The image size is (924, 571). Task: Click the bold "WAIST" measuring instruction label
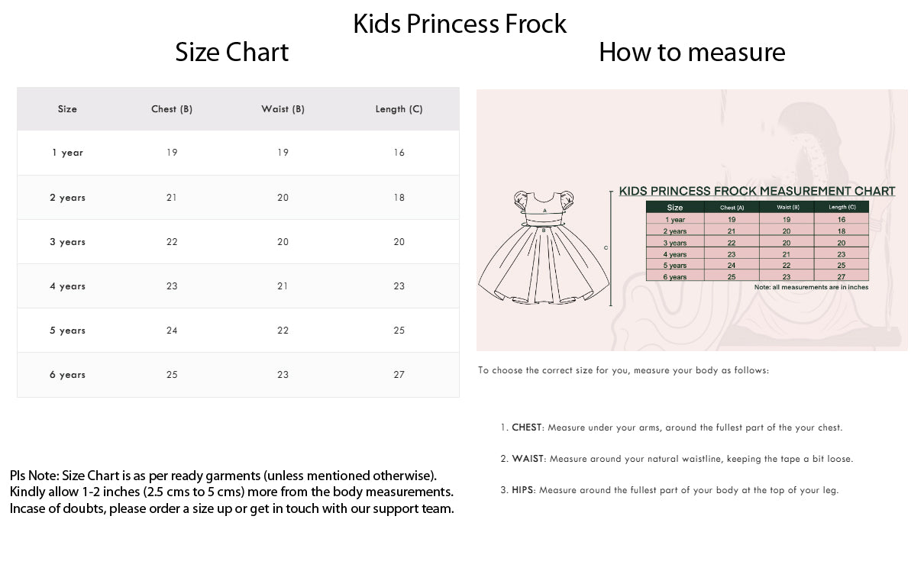(x=528, y=459)
